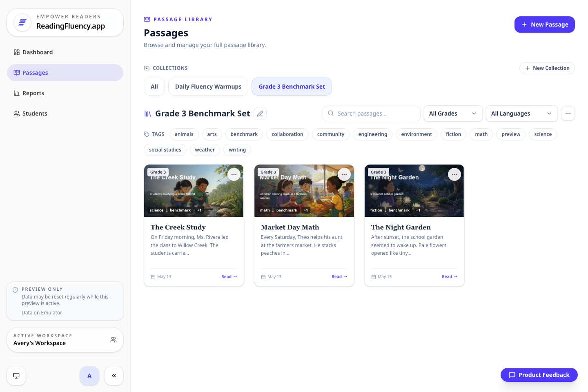This screenshot has height=392, width=588.
Task: Click the ReadingFluency.app logo icon
Action: point(22,22)
